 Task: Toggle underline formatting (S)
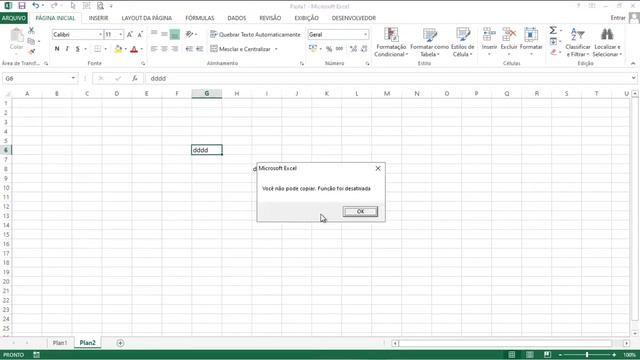click(77, 49)
